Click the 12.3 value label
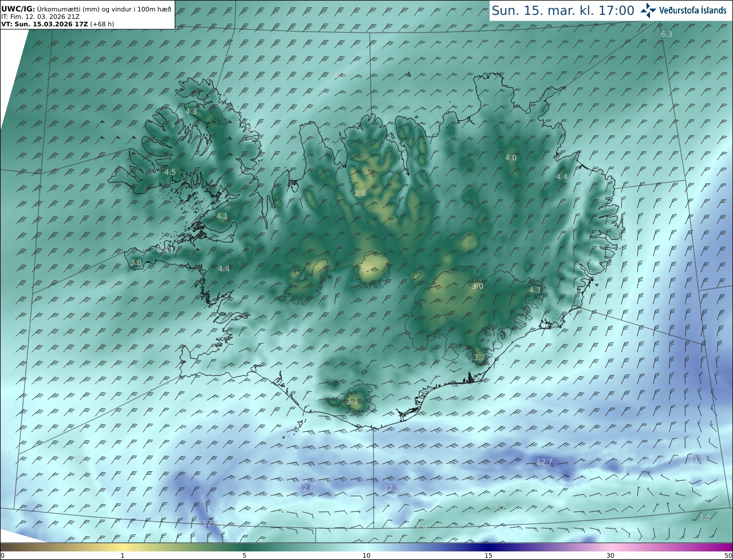The image size is (733, 560). pyautogui.click(x=392, y=488)
